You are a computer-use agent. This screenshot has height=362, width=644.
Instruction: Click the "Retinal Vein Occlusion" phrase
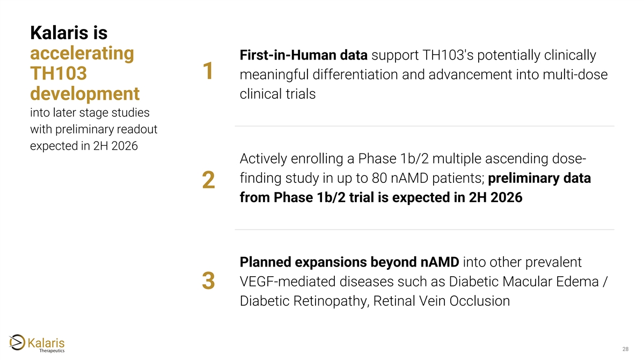[441, 301]
